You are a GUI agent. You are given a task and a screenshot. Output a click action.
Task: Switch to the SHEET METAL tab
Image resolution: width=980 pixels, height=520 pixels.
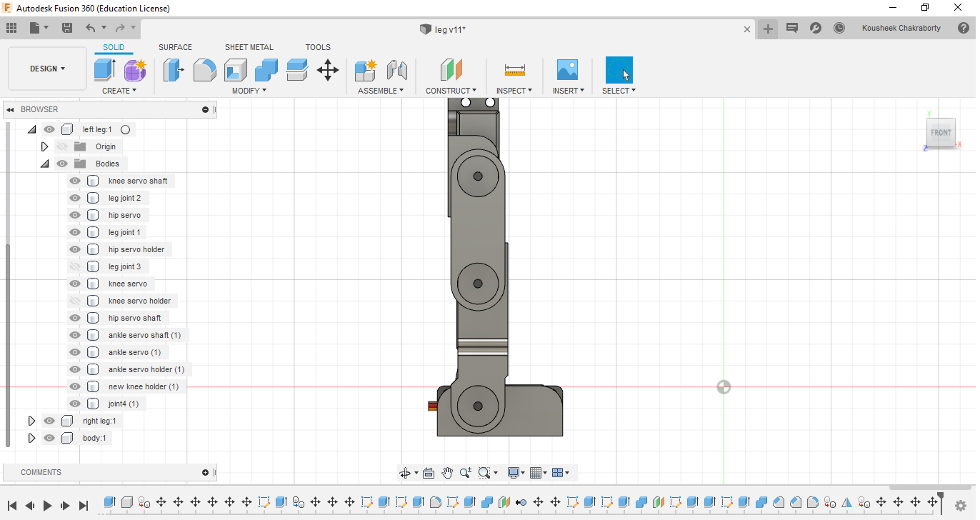pos(249,47)
